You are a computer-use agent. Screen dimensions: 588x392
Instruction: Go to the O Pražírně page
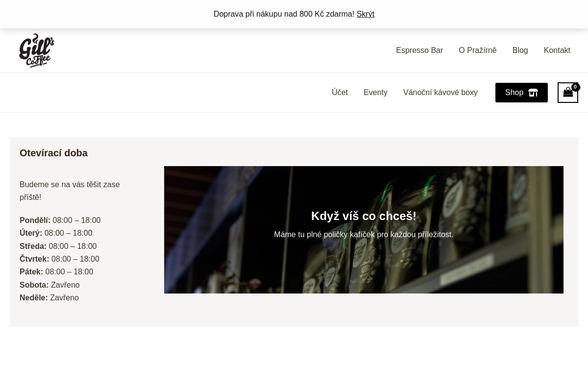point(478,50)
